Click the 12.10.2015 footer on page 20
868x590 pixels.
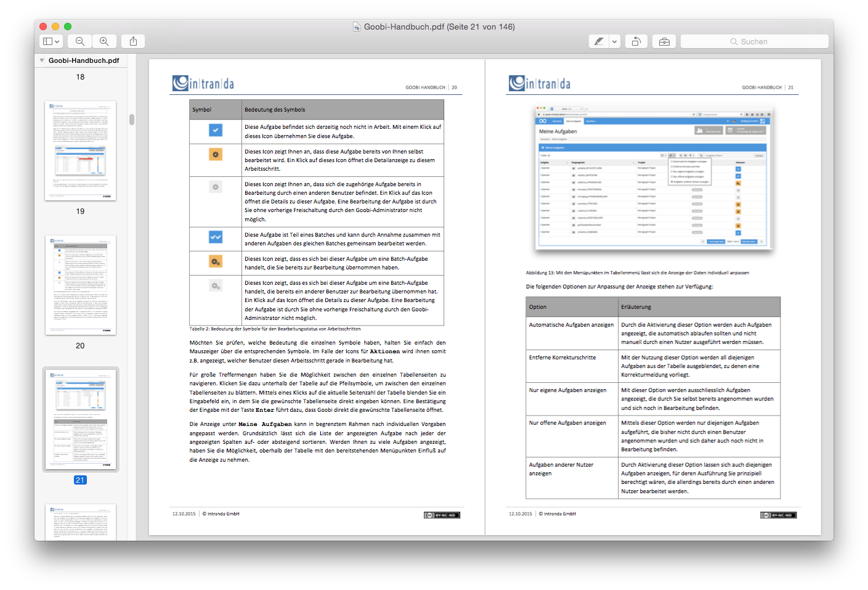[184, 514]
